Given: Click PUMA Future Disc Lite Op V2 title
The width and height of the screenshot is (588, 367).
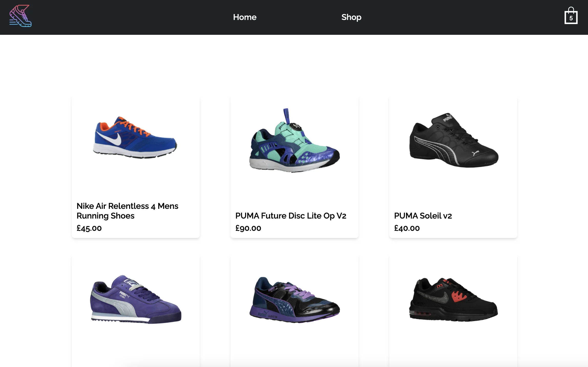Looking at the screenshot, I should 291,216.
